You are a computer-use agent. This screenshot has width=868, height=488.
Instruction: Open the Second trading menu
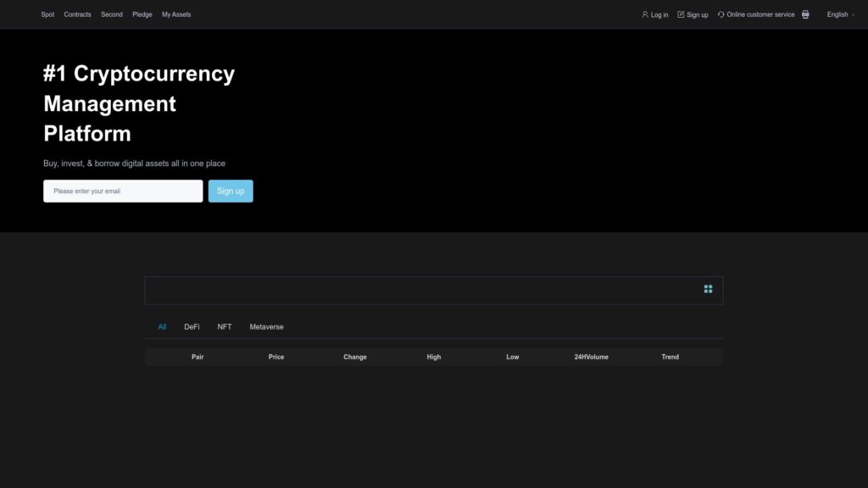[111, 14]
